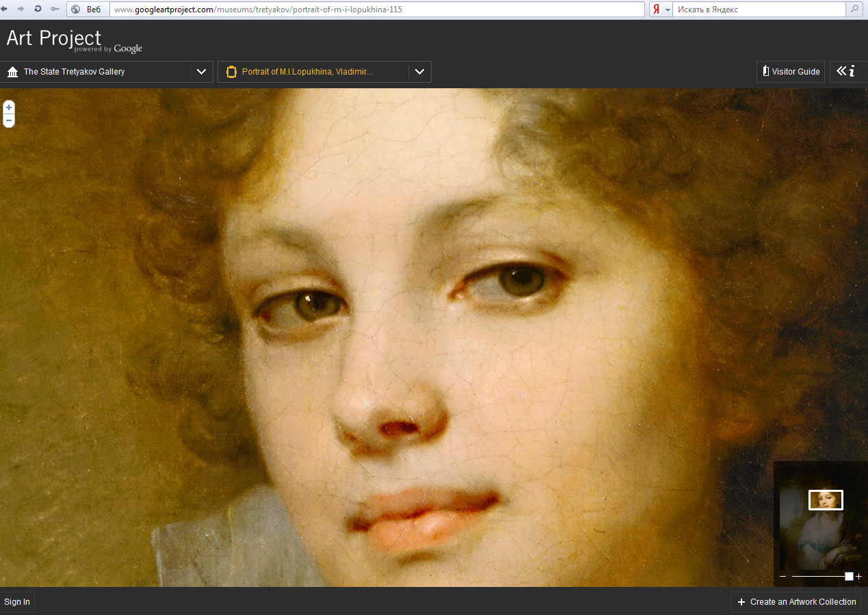The height and width of the screenshot is (615, 868).
Task: Click the 'powered by Google' text
Action: (x=108, y=49)
